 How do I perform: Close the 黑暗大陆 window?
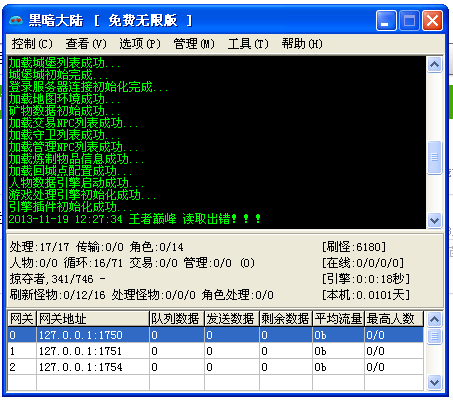433,21
